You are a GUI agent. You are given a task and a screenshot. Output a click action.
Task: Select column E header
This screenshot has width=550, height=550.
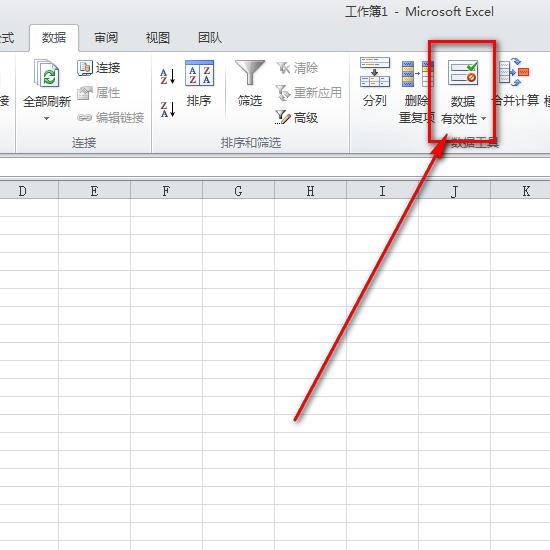click(x=94, y=191)
